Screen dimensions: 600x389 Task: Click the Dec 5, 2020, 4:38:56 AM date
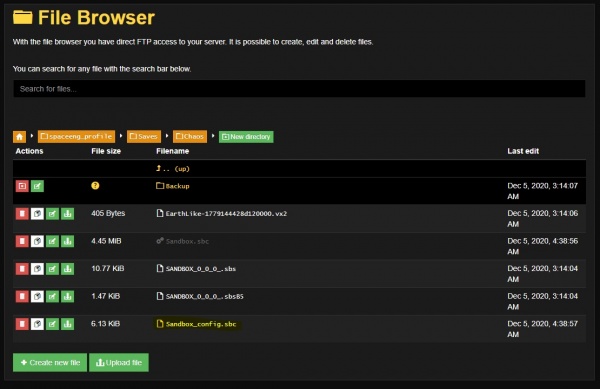(x=543, y=246)
